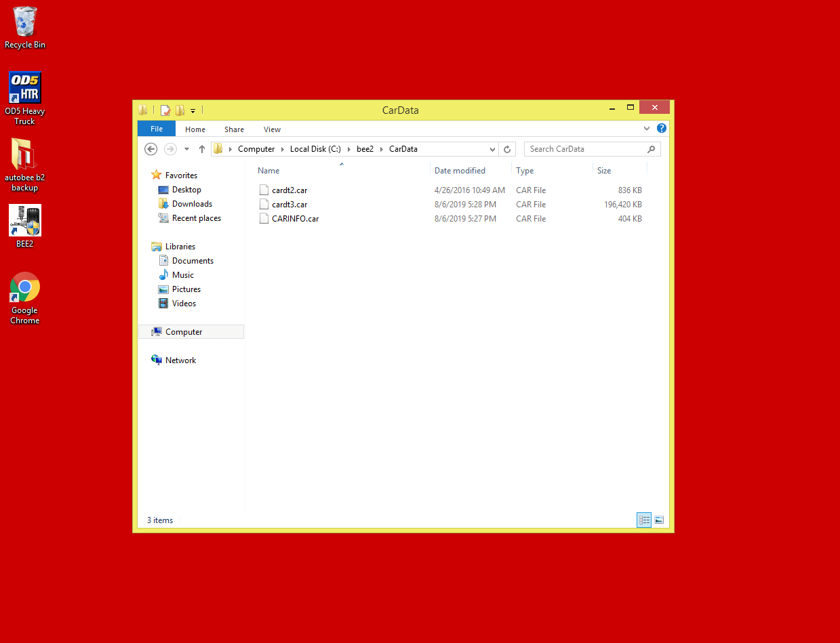This screenshot has width=840, height=643.
Task: Open the File menu tab
Action: [156, 129]
